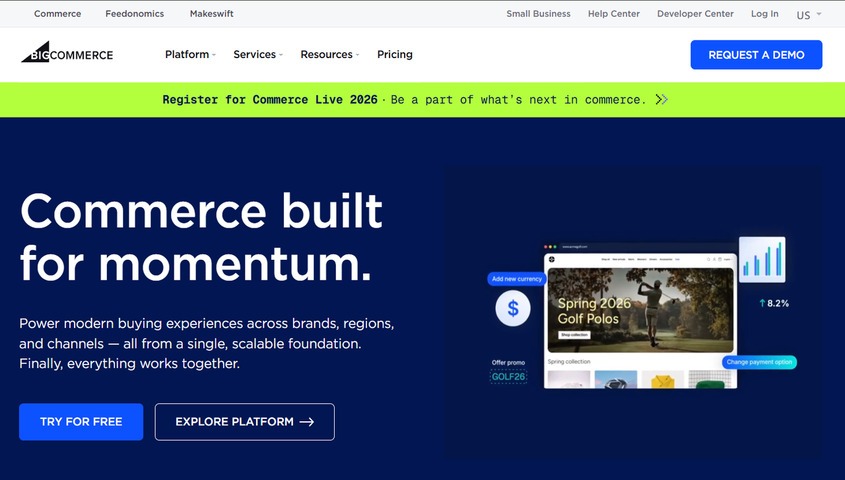845x480 pixels.
Task: Visit the Developer Center
Action: (x=695, y=13)
